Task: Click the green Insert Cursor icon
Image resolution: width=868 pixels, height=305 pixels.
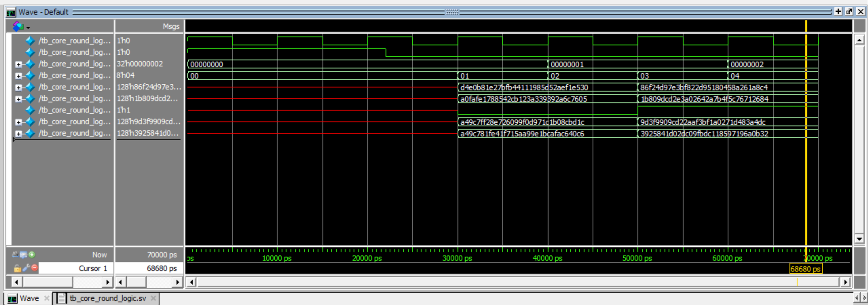Action: (x=32, y=255)
